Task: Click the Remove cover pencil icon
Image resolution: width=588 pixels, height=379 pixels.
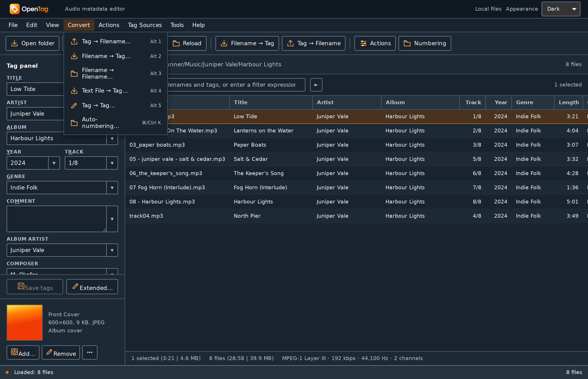Action: (x=49, y=352)
